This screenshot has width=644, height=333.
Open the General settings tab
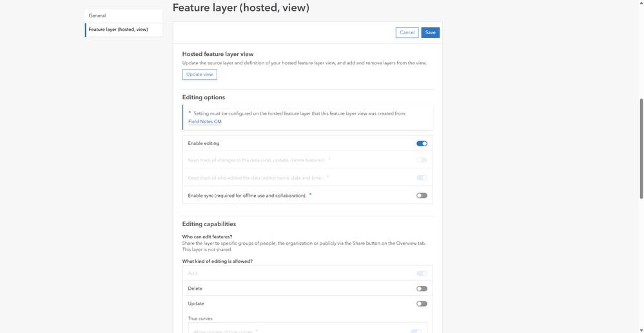[124, 16]
